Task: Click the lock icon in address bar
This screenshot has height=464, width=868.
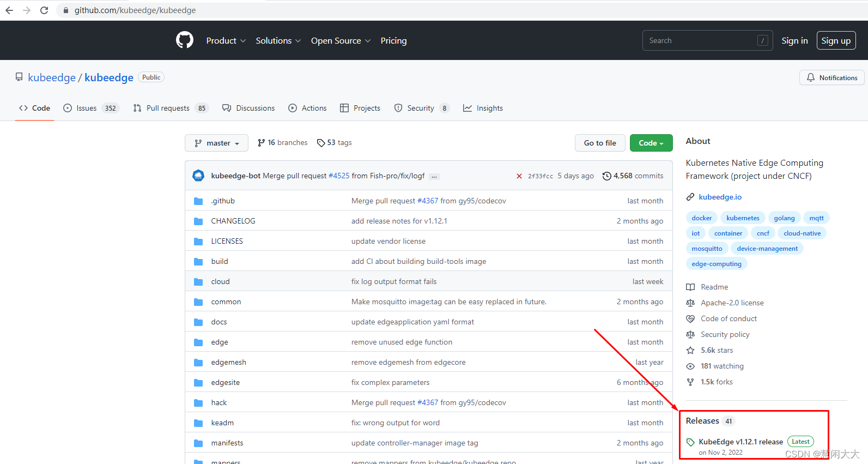Action: coord(66,10)
